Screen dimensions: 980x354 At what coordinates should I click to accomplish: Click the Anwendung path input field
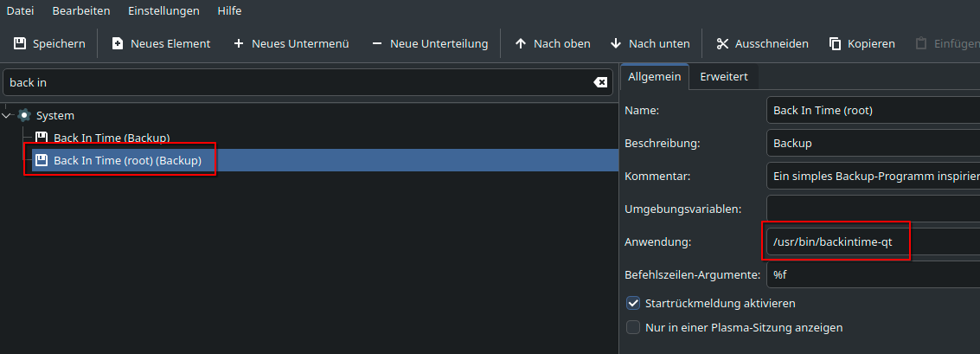[x=873, y=241]
